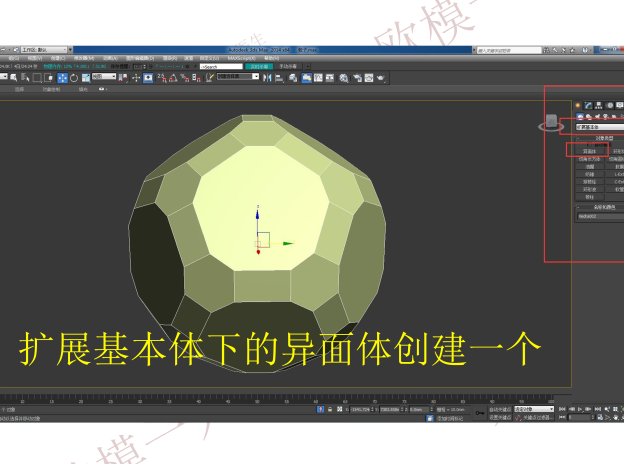Toggle Auto Key 自动关键点 button

pyautogui.click(x=500, y=409)
